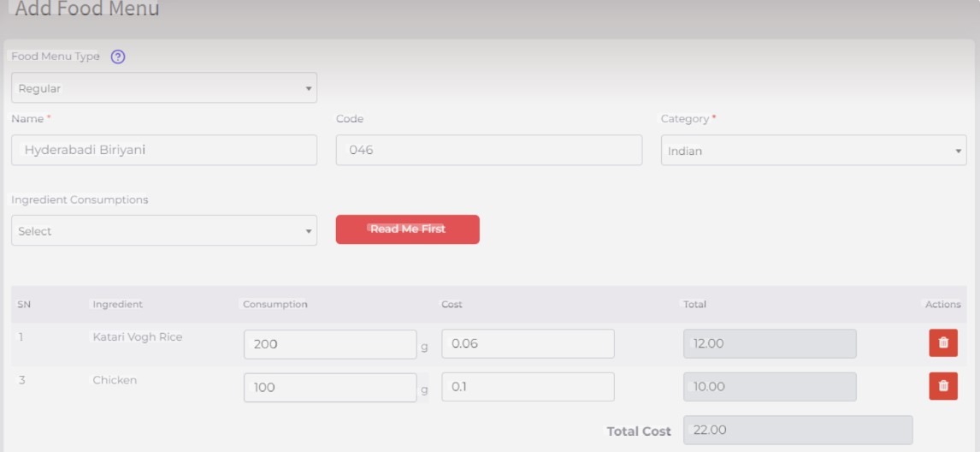Image resolution: width=980 pixels, height=452 pixels.
Task: Focus the Code field with 046
Action: pos(488,150)
